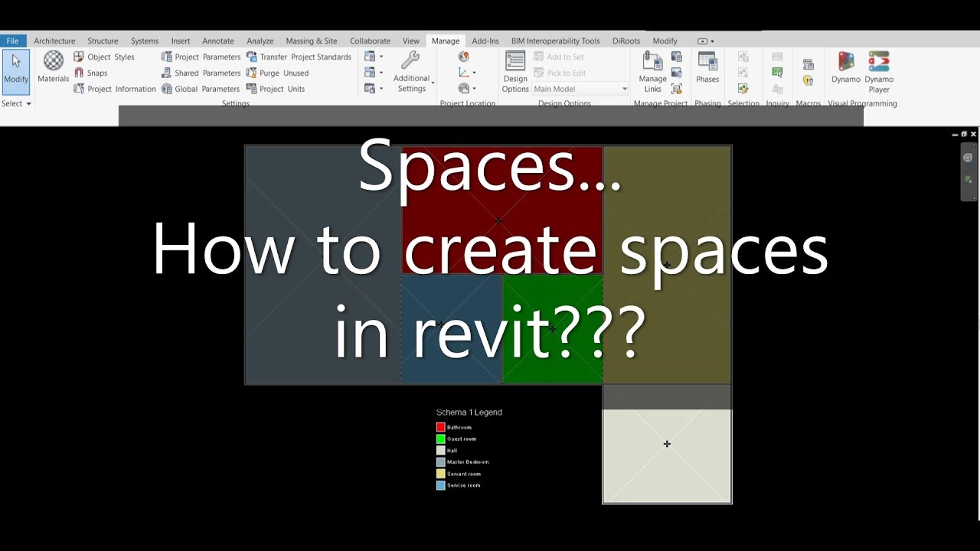Screen dimensions: 980x551
Task: Click the blue Service room legend swatch
Action: click(x=441, y=485)
